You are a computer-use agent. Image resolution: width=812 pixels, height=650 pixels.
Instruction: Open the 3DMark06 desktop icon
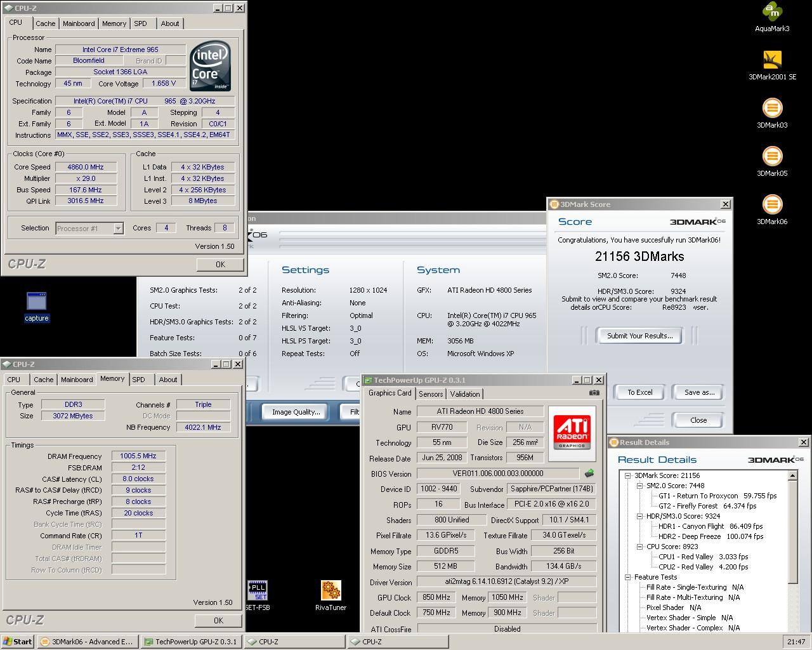point(772,210)
